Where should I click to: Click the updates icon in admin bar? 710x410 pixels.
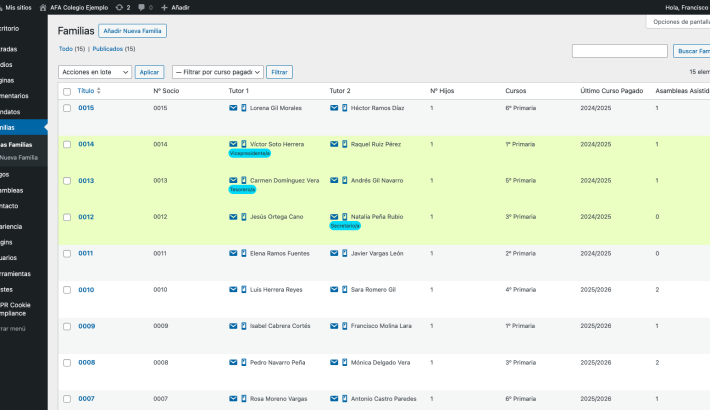click(x=121, y=7)
